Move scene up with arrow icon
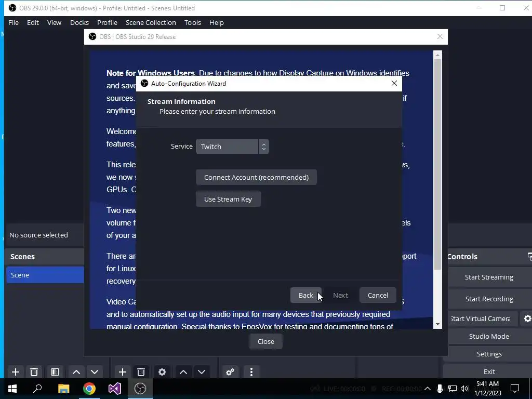 76,372
